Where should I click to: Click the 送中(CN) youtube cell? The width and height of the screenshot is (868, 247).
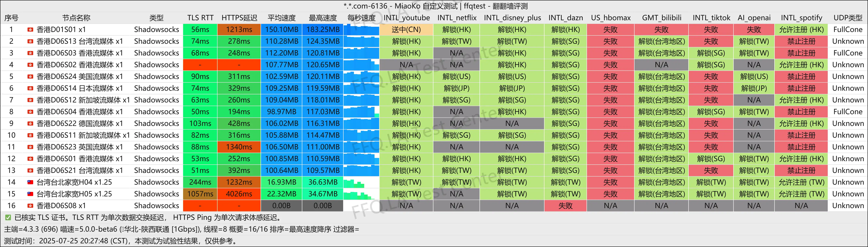point(406,30)
